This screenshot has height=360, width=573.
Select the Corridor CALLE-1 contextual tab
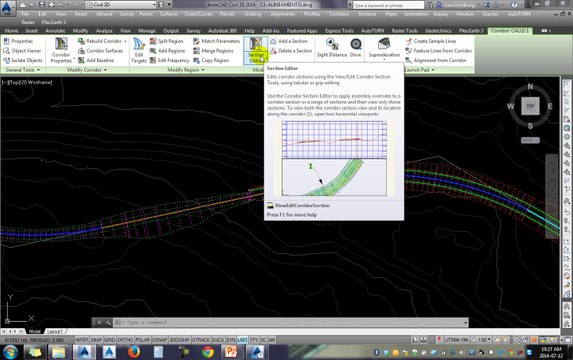click(510, 31)
